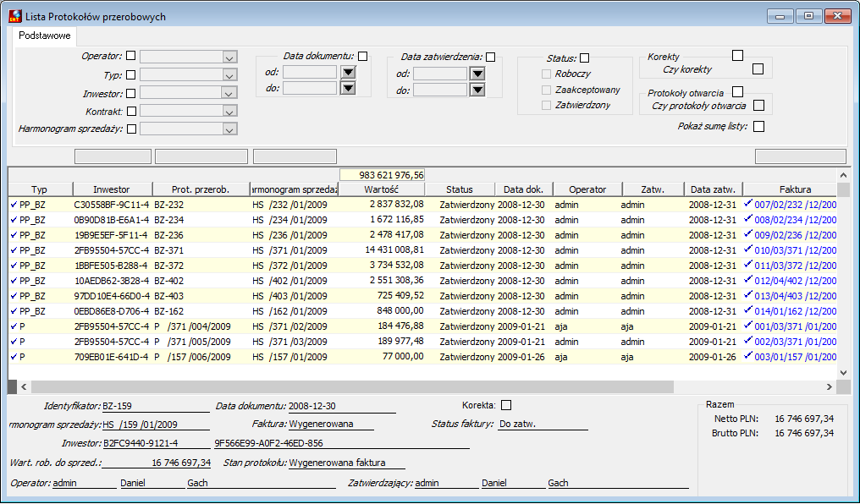The image size is (860, 504).
Task: Check the Czy korekty checkbox
Action: 758,69
